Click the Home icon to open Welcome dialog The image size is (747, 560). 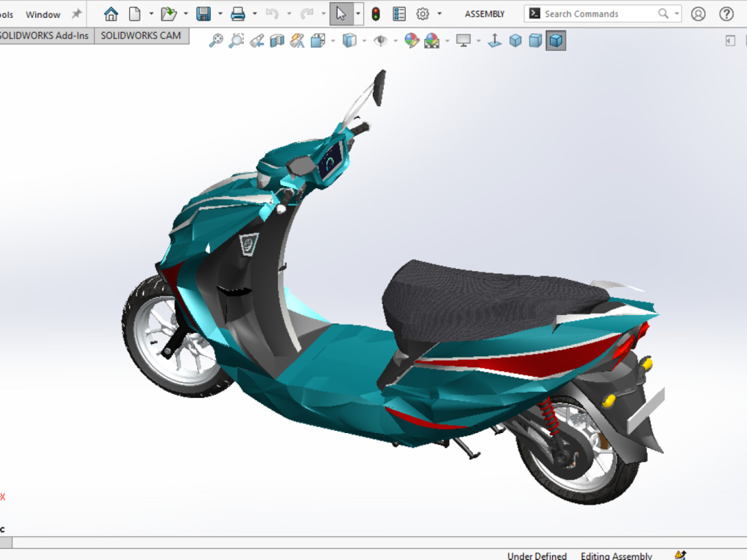(110, 13)
